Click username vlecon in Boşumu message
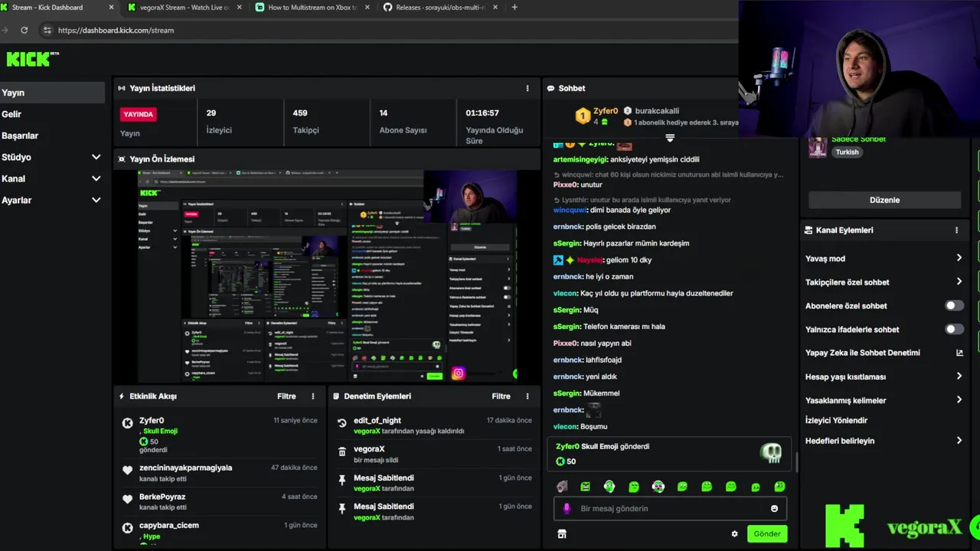Image resolution: width=980 pixels, height=551 pixels. pos(565,426)
